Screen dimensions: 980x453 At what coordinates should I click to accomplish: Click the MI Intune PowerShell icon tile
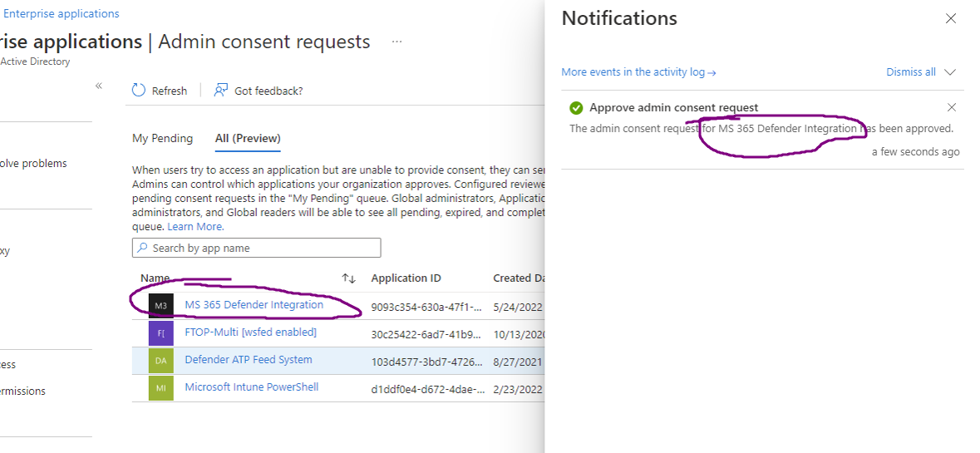pyautogui.click(x=160, y=388)
